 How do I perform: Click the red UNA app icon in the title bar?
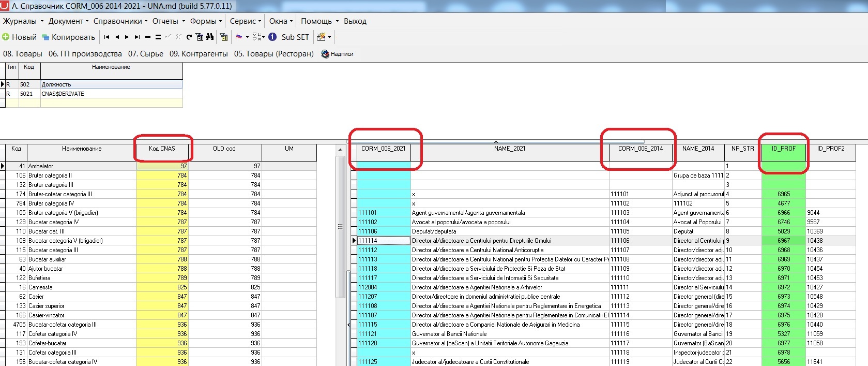coord(5,6)
